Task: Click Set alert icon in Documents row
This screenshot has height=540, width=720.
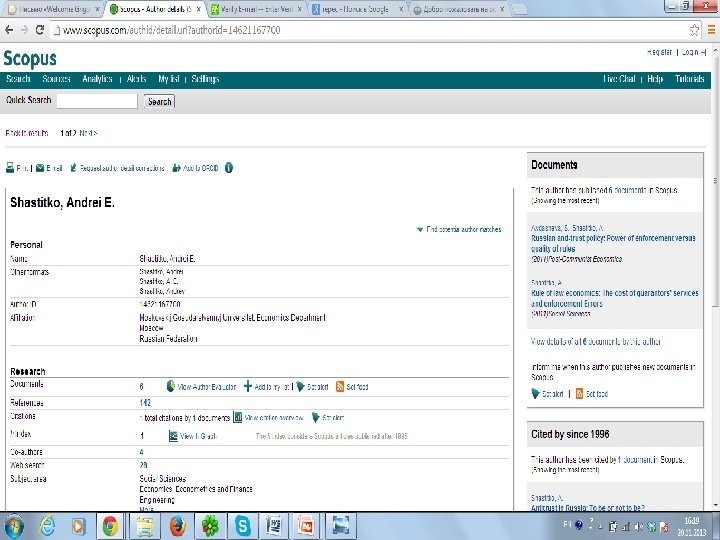Action: [x=300, y=386]
